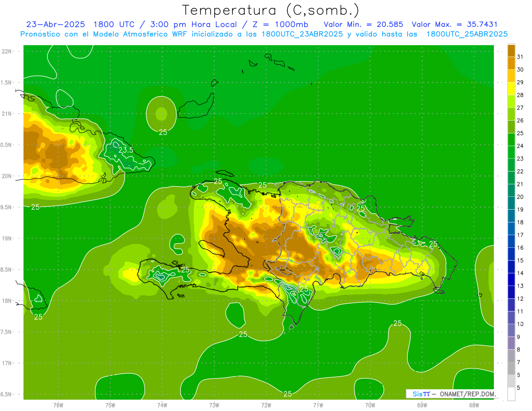Click the legend value "21"
The height and width of the screenshot is (411, 532).
coord(520,184)
